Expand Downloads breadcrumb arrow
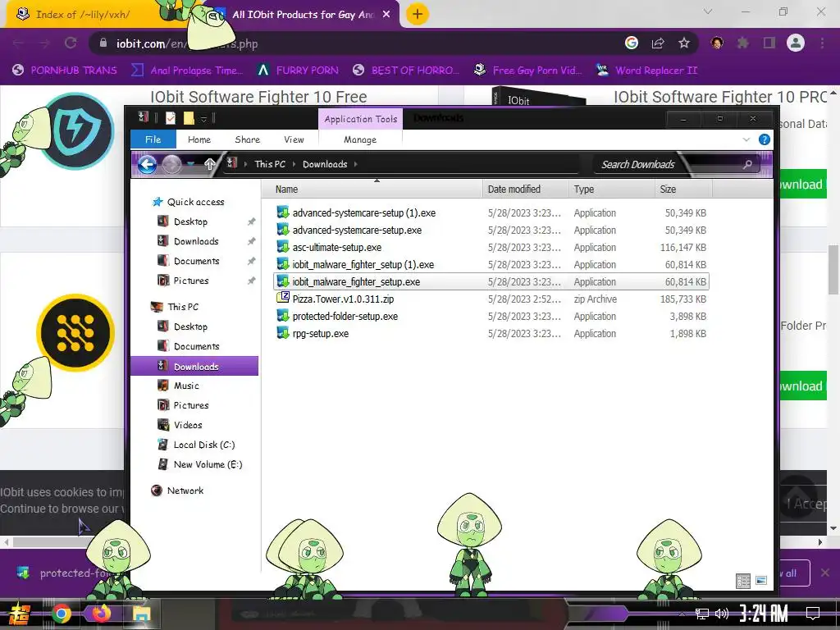This screenshot has height=630, width=840. pyautogui.click(x=356, y=164)
